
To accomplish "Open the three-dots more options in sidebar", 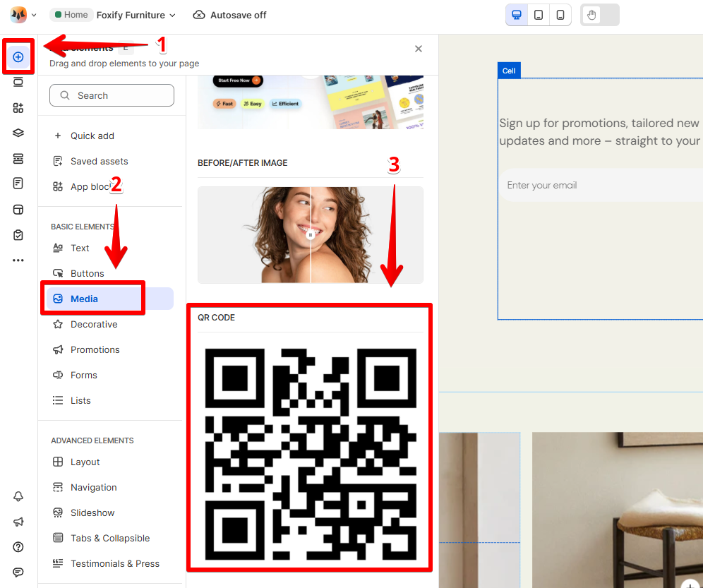I will pyautogui.click(x=18, y=260).
